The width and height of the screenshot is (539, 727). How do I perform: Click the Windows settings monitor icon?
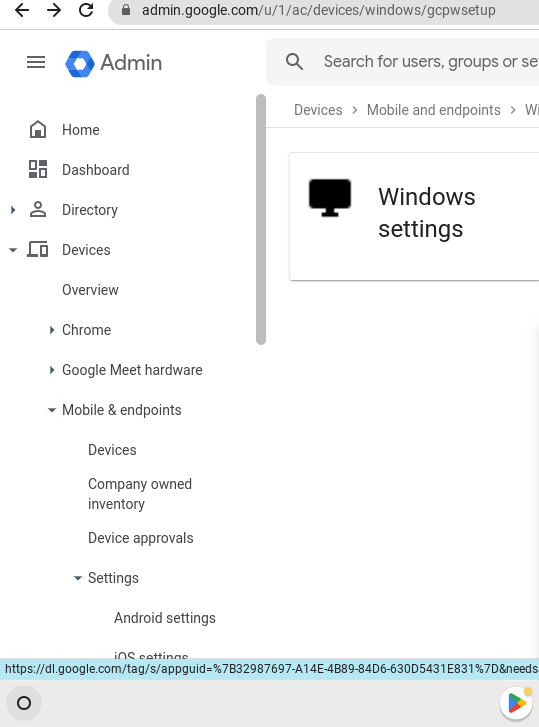click(x=330, y=198)
